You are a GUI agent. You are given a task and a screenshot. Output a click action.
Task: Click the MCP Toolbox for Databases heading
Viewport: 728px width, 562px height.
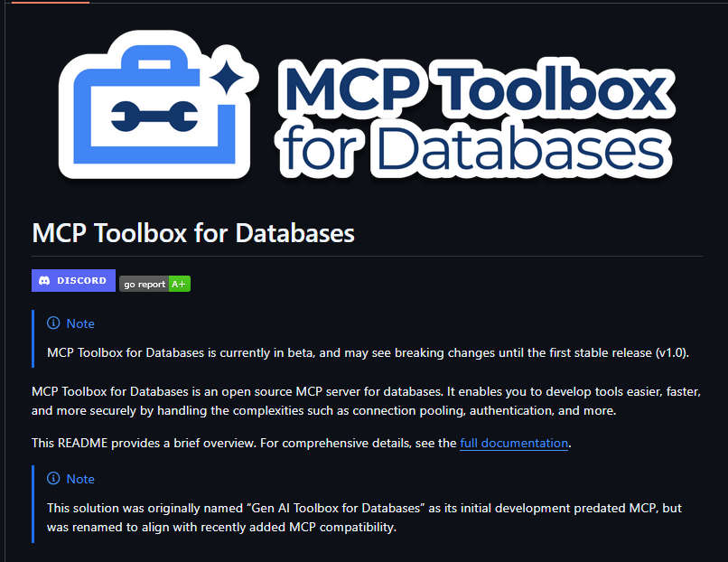[x=193, y=233]
